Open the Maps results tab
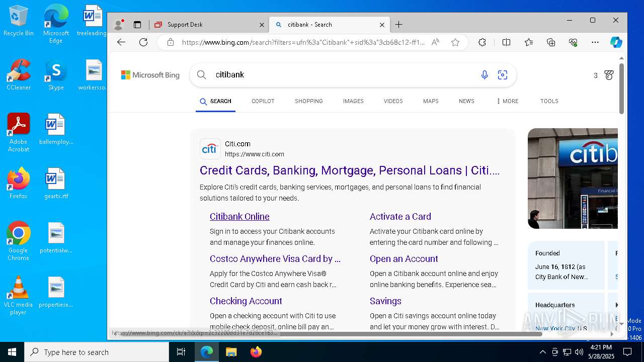The width and height of the screenshot is (644, 362). click(x=431, y=101)
